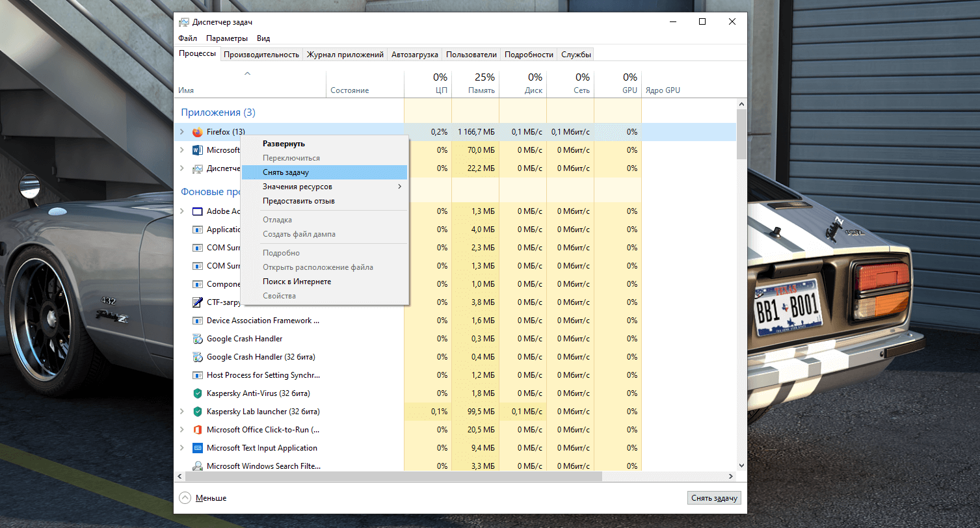Open the Автозагрузка tab
The width and height of the screenshot is (980, 528).
pyautogui.click(x=414, y=55)
